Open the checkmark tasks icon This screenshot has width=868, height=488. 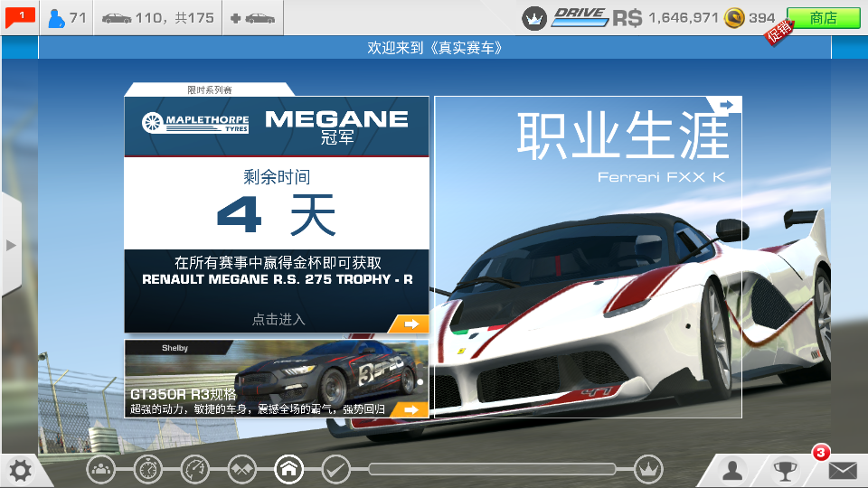point(336,470)
